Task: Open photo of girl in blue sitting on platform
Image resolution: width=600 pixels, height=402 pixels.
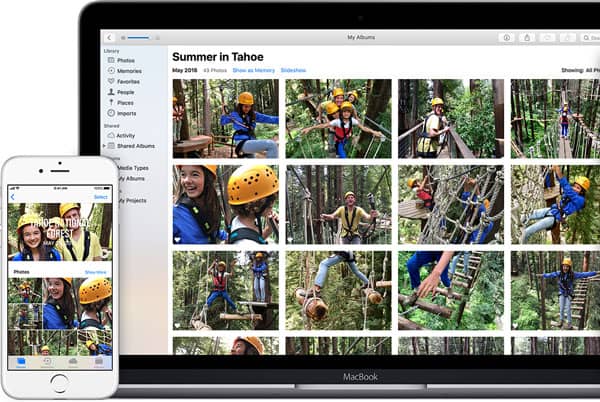Action: point(226,119)
